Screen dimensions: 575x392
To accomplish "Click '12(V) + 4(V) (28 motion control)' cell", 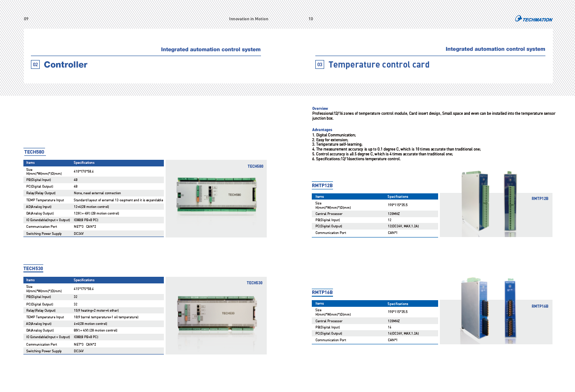I will [96, 213].
